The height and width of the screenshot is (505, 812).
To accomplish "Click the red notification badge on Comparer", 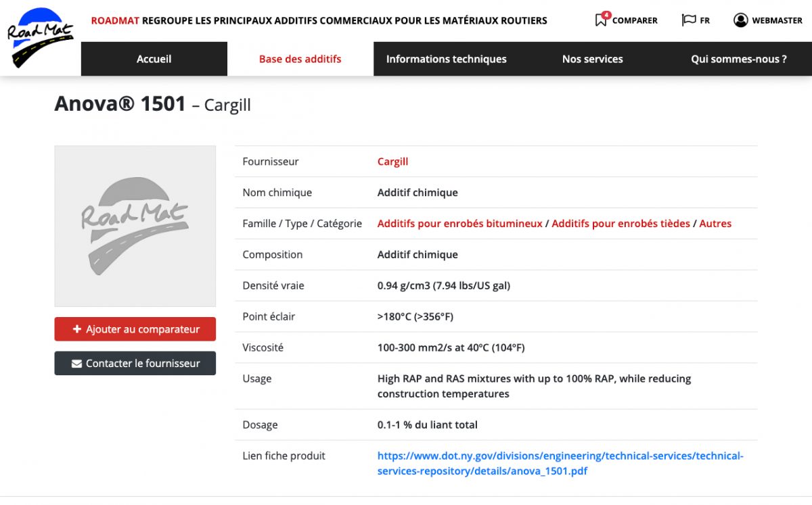I will (606, 15).
